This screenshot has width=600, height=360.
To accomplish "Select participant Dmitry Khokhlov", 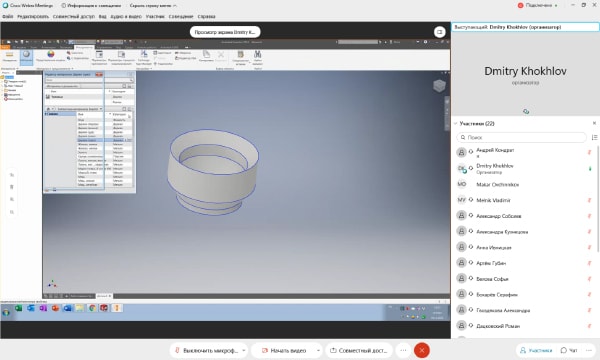I will [523, 169].
